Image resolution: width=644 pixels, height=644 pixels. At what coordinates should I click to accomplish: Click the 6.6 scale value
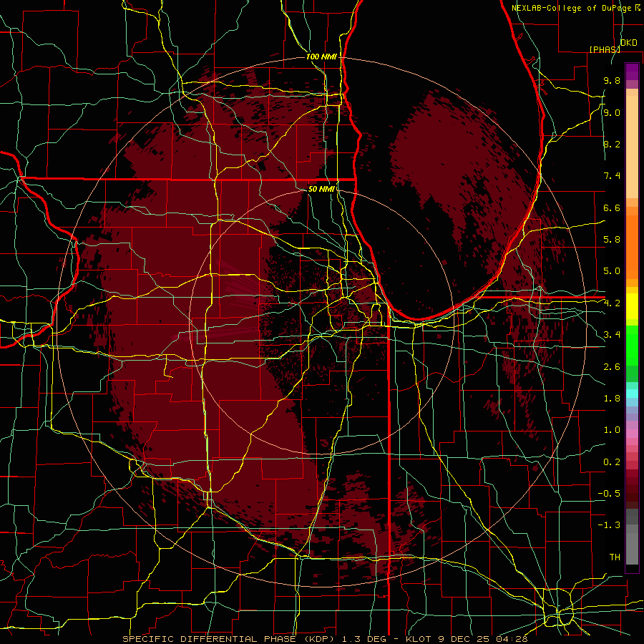pos(612,208)
